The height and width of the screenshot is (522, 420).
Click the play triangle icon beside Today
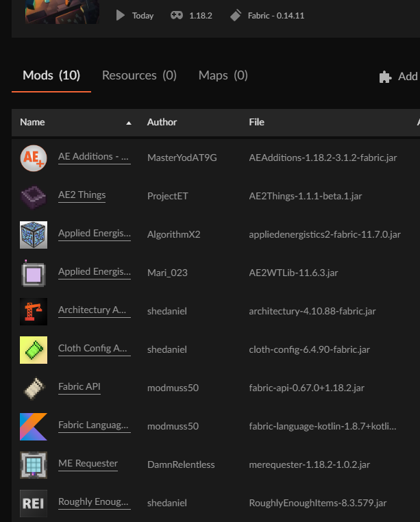click(x=120, y=15)
